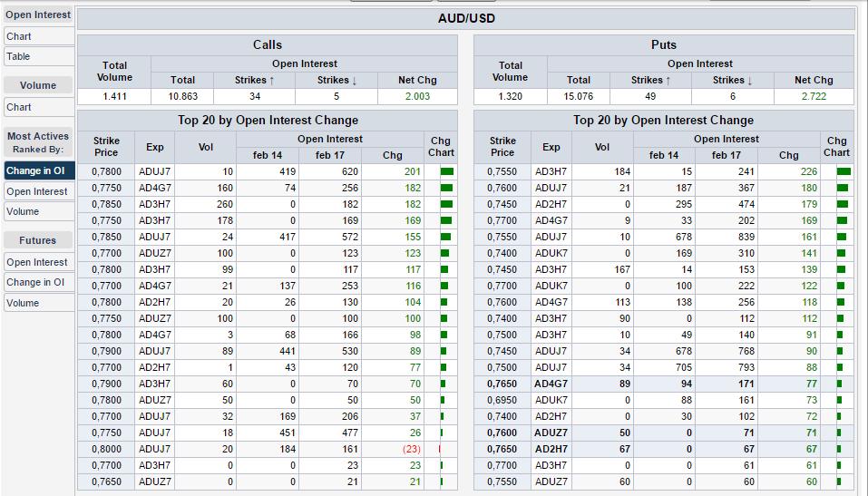Click chart bar for Puts AD4G7 0,7700 row

843,220
